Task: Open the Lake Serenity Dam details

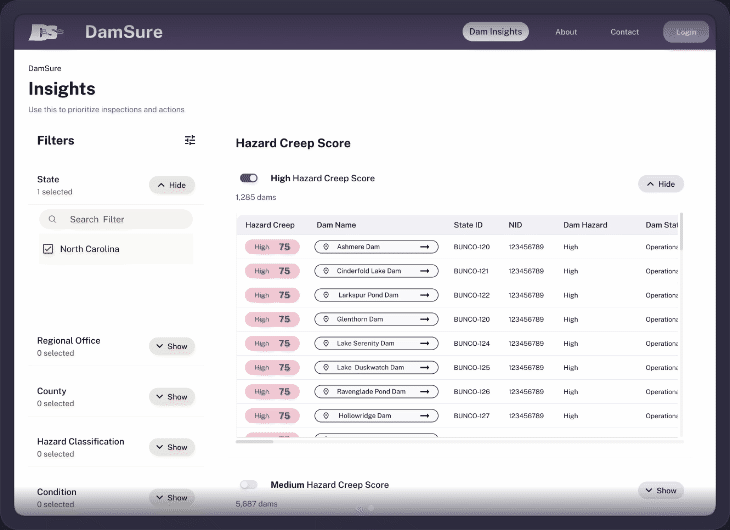Action: [x=376, y=343]
